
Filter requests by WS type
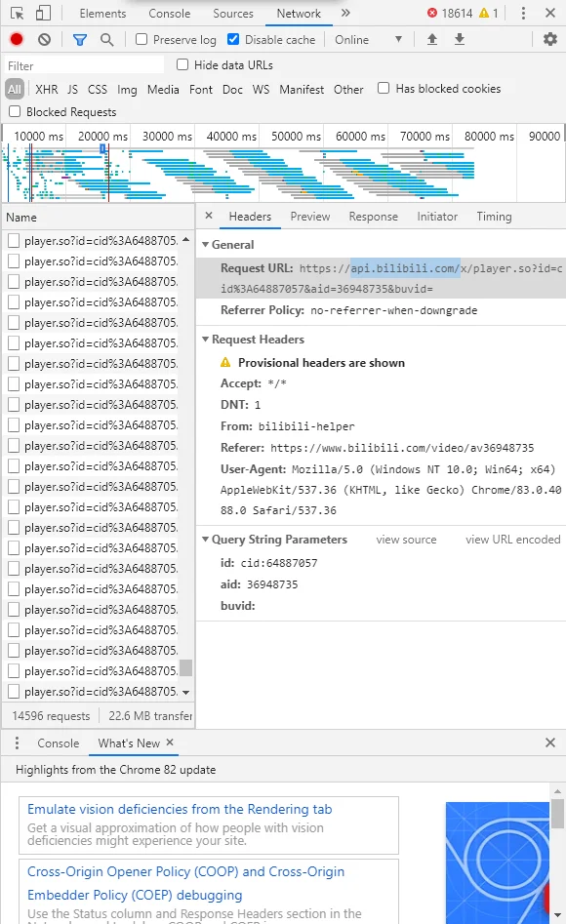(x=261, y=89)
